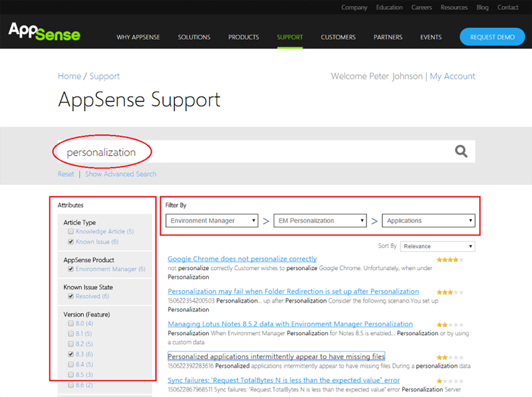532x397 pixels.
Task: Click the Reset search link
Action: point(66,174)
